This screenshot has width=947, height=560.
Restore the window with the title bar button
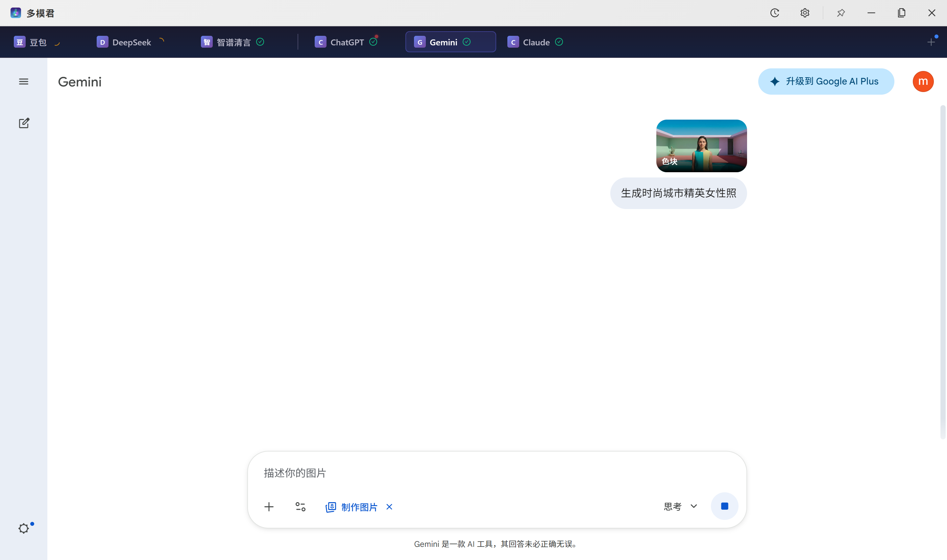coord(901,13)
